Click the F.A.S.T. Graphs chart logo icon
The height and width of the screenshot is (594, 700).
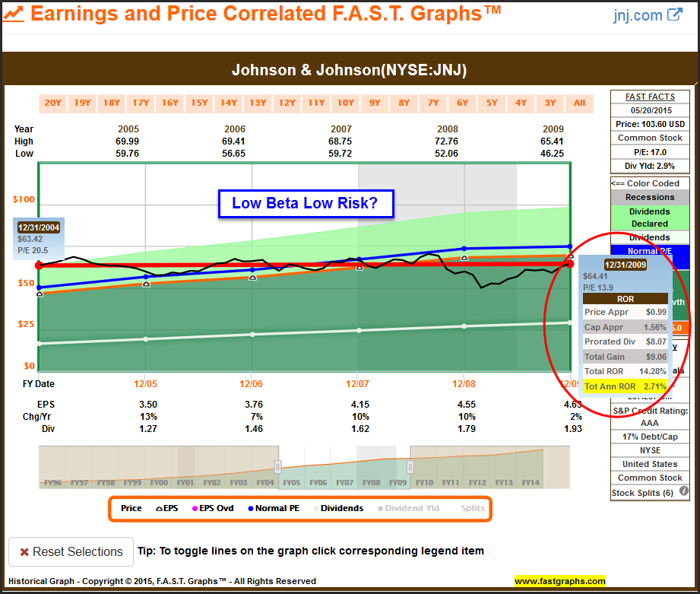[x=14, y=14]
